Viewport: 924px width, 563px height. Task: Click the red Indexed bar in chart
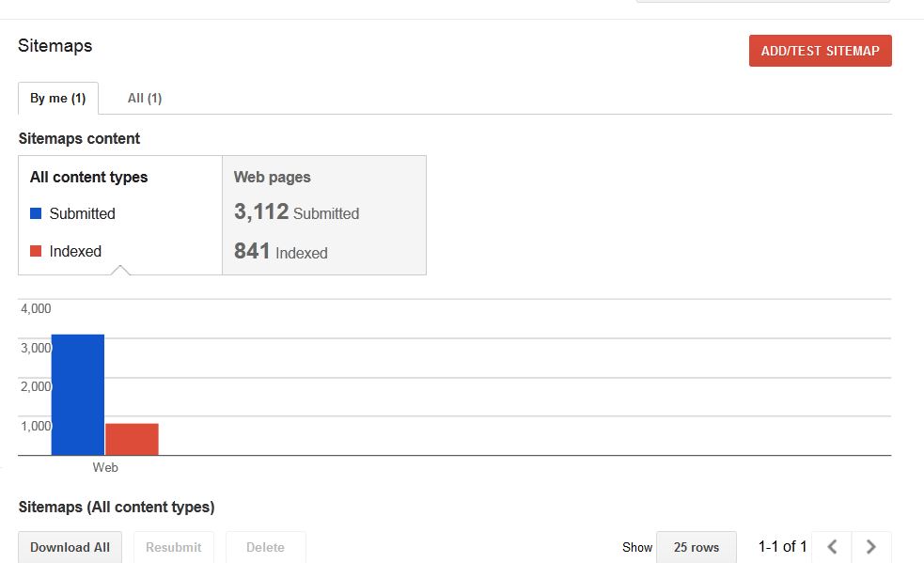132,439
